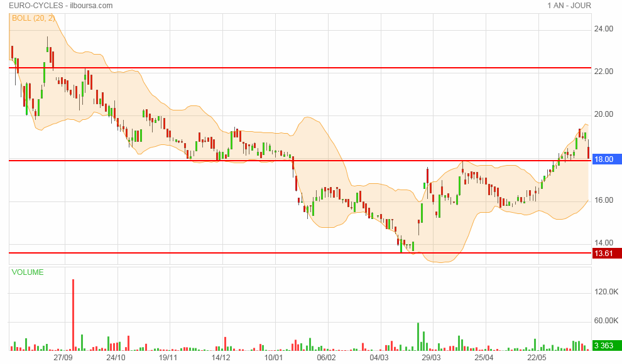Image resolution: width=622 pixels, height=364 pixels.
Task: Click the red horizontal line at 18.00
Action: click(x=300, y=161)
